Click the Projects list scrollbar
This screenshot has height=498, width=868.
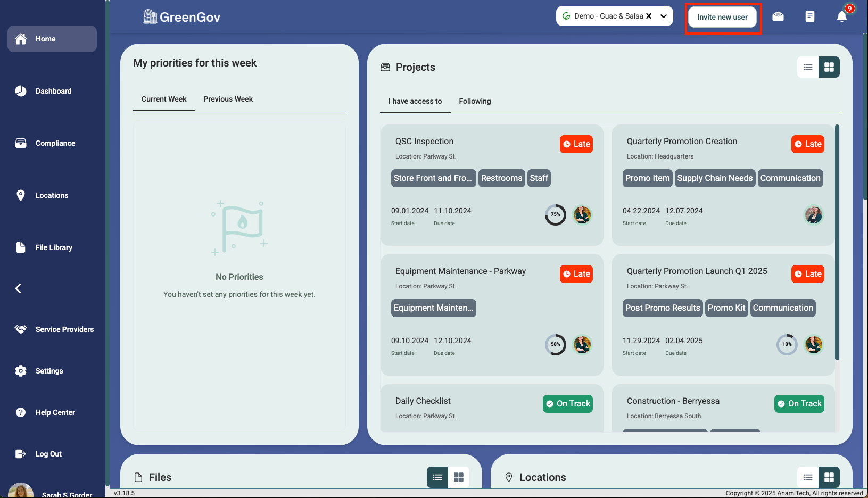click(x=837, y=243)
